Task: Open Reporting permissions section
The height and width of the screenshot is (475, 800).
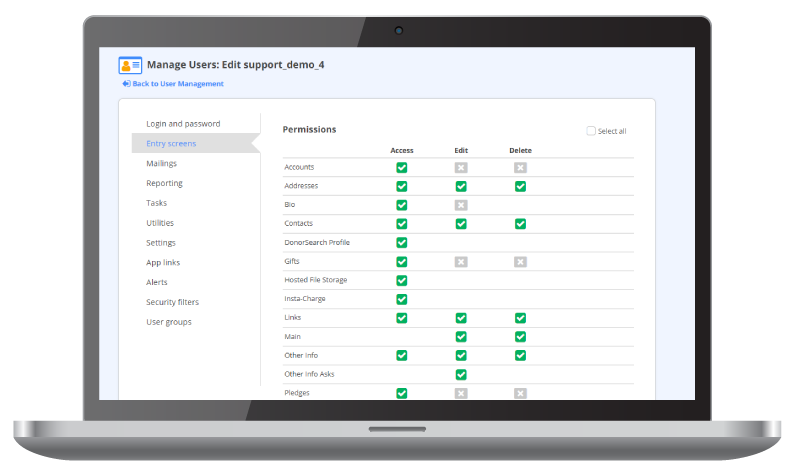Action: pos(164,183)
